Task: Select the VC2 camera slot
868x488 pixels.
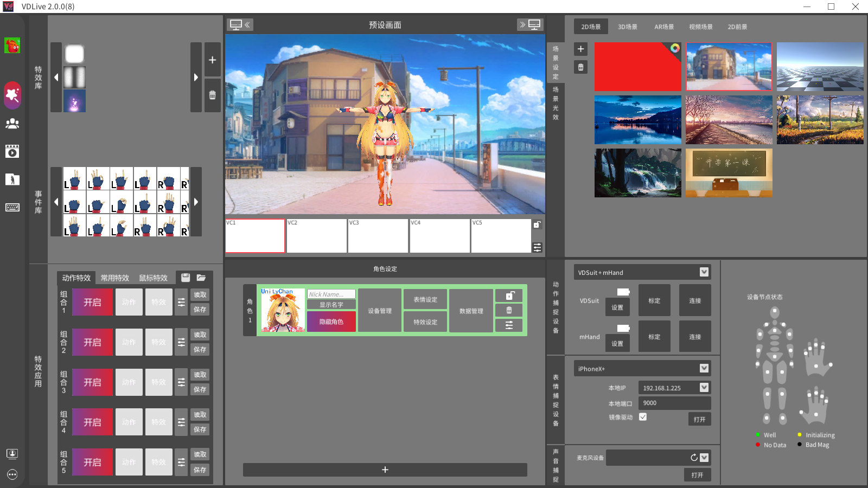Action: tap(317, 236)
